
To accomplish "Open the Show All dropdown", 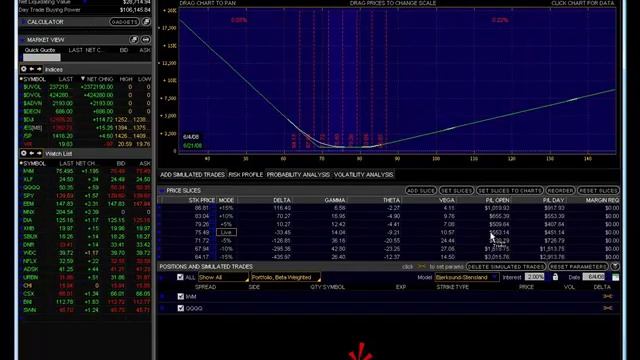I will click(223, 277).
